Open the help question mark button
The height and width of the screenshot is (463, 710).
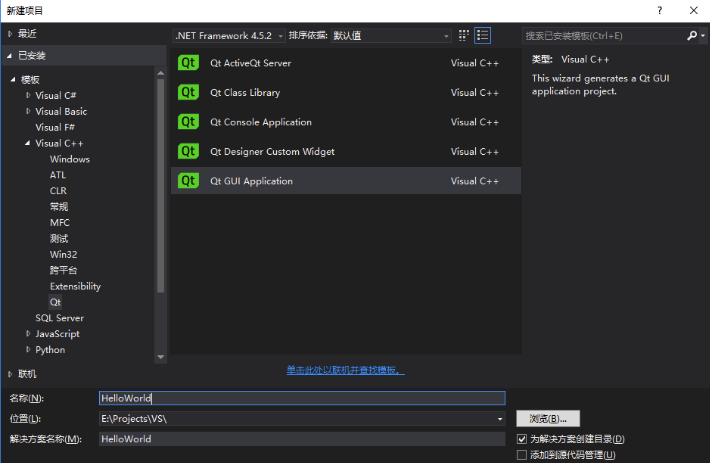click(660, 10)
